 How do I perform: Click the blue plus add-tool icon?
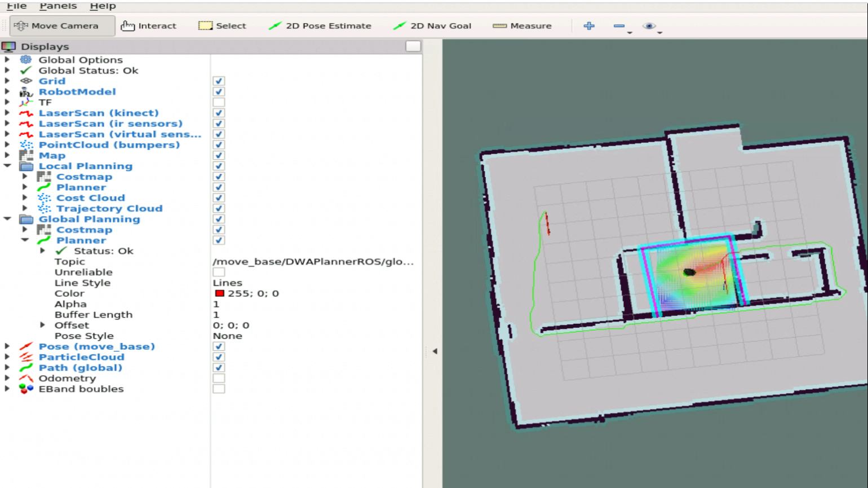589,26
